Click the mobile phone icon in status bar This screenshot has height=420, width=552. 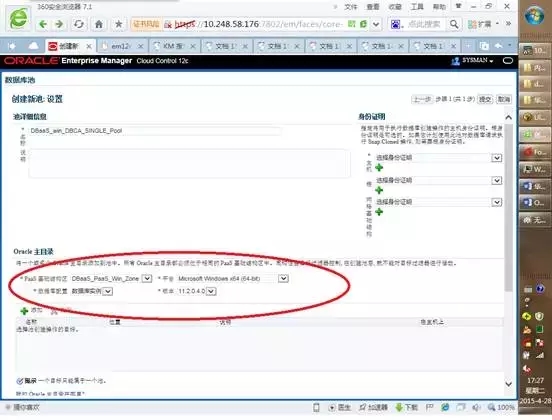pos(316,407)
